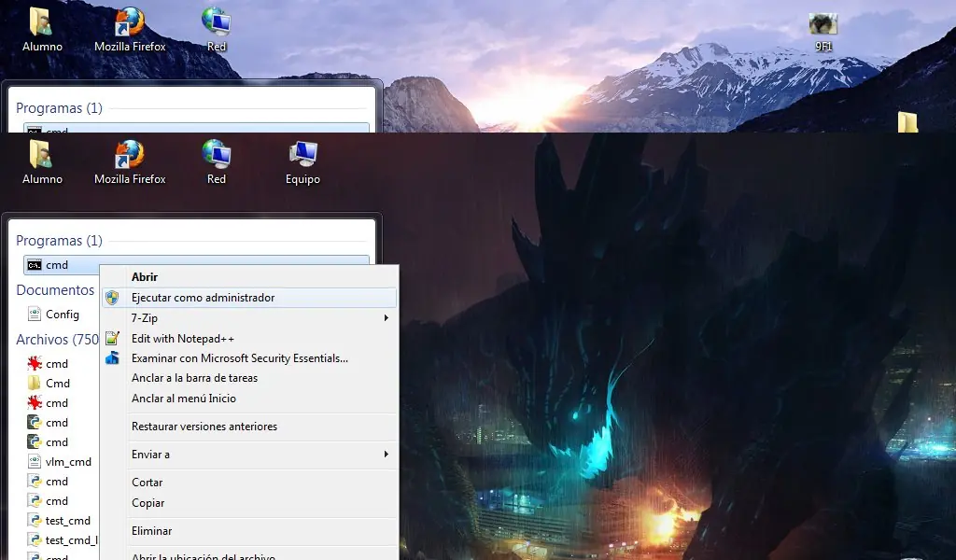Open the Config document icon under Documentos
Screen dimensions: 956x560
(x=35, y=315)
